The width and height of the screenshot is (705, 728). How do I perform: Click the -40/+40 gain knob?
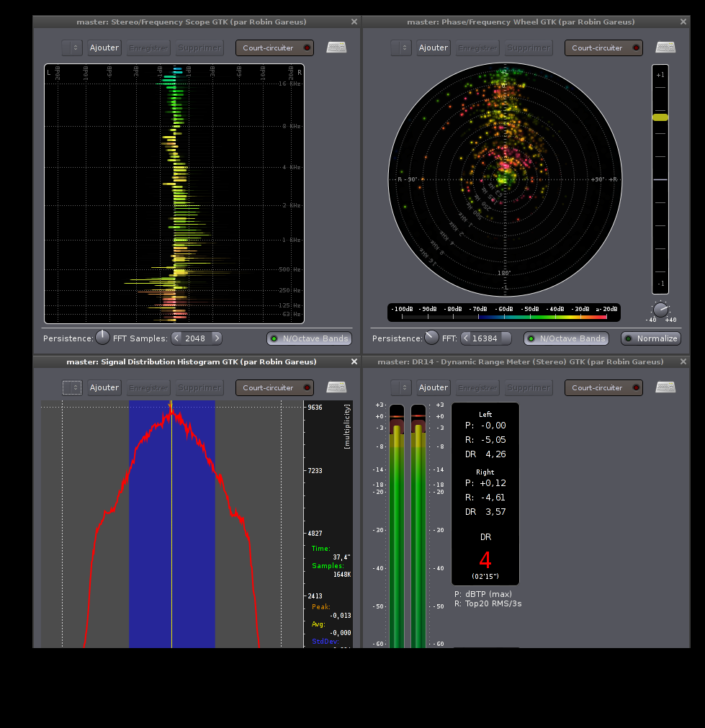pyautogui.click(x=660, y=310)
